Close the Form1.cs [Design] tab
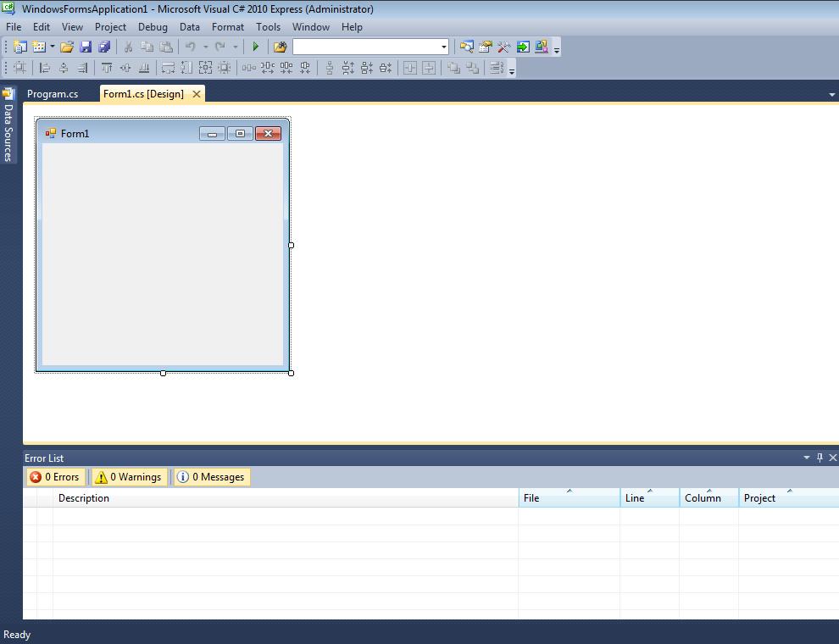 (x=197, y=94)
